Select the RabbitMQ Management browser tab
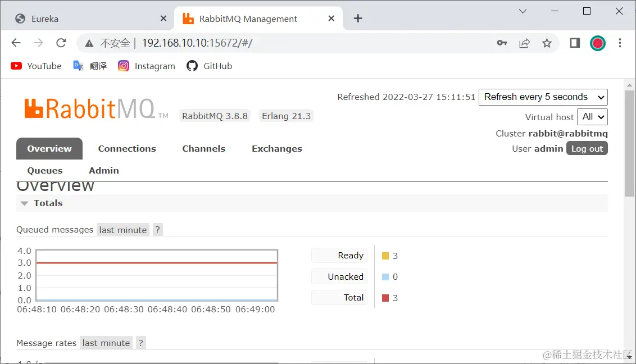 point(258,19)
